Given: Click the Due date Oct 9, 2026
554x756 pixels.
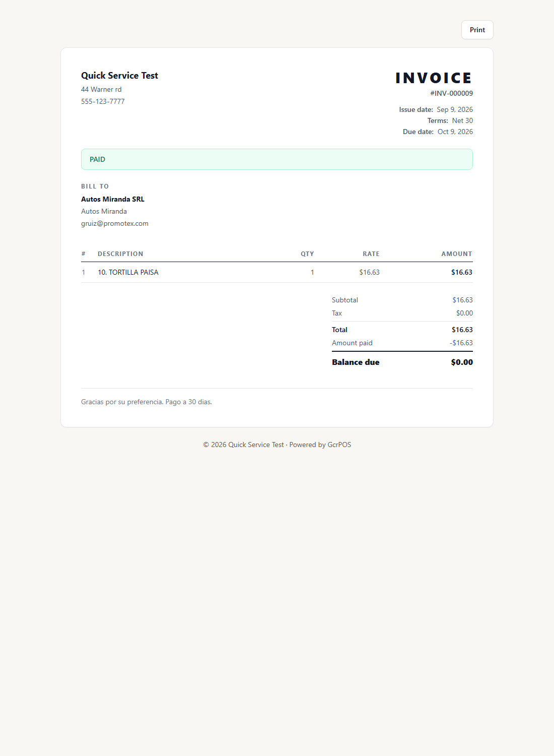Looking at the screenshot, I should tap(455, 132).
